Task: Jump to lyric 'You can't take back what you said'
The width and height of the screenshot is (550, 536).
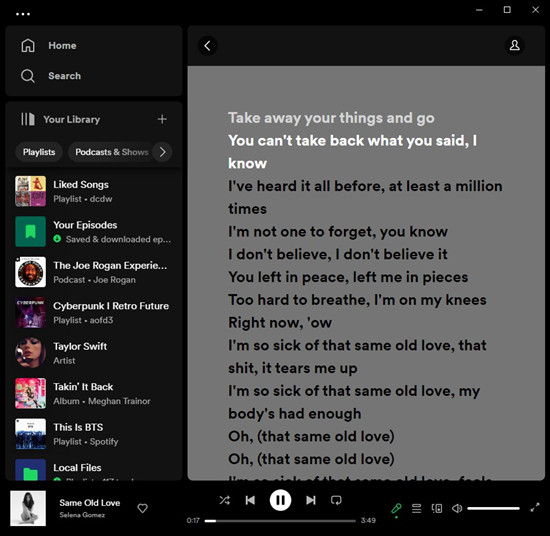Action: point(352,152)
